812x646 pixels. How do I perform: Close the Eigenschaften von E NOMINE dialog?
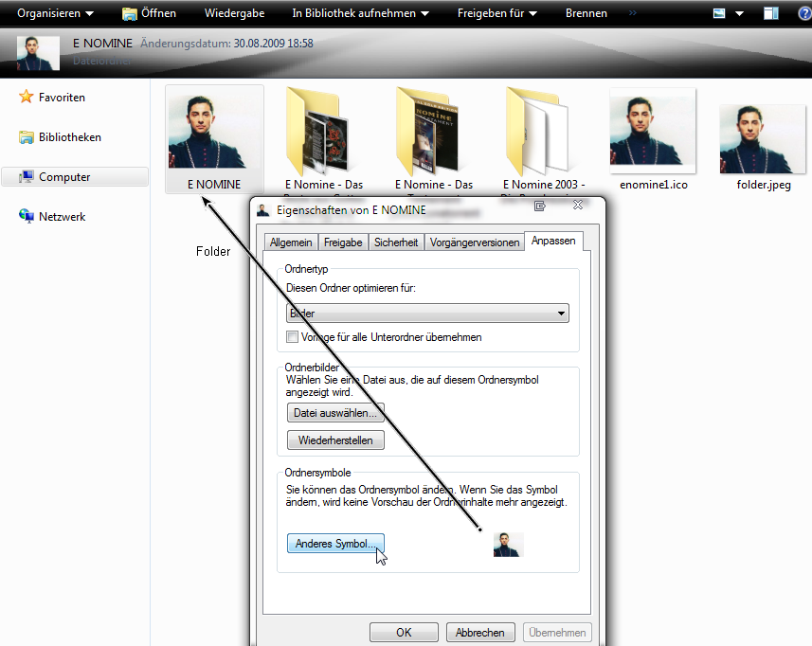[578, 205]
